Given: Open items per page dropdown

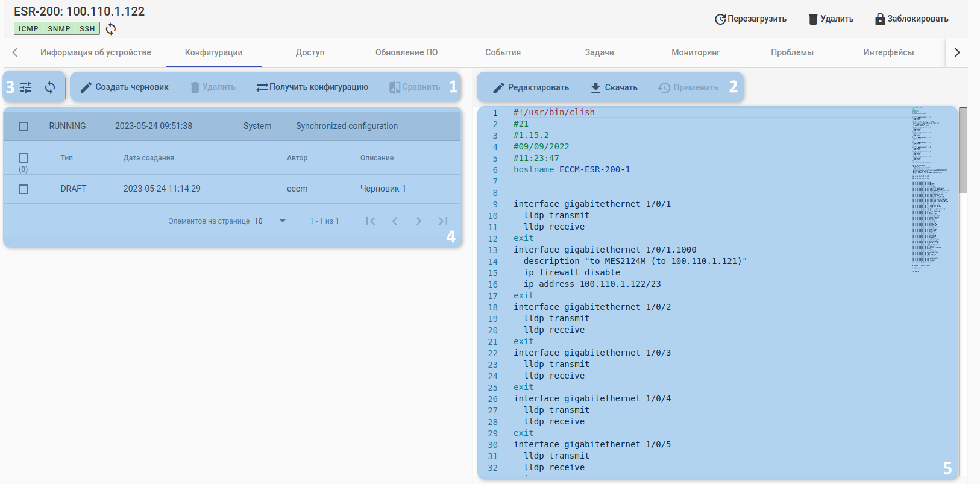Looking at the screenshot, I should pyautogui.click(x=271, y=221).
